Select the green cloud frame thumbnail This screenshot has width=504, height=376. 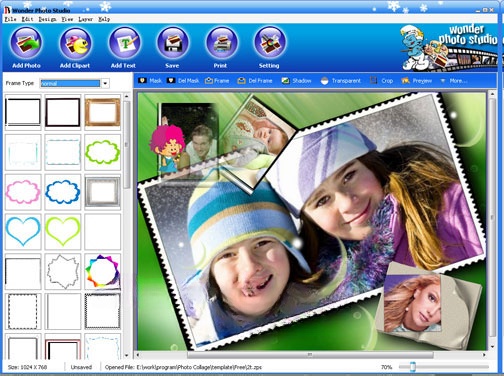(x=102, y=152)
